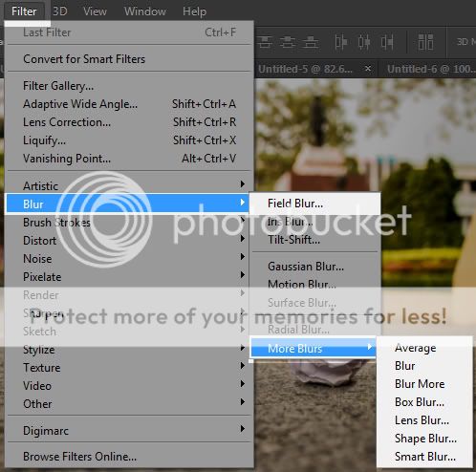Select Tilt-Shift blur
The image size is (476, 472).
click(x=315, y=240)
